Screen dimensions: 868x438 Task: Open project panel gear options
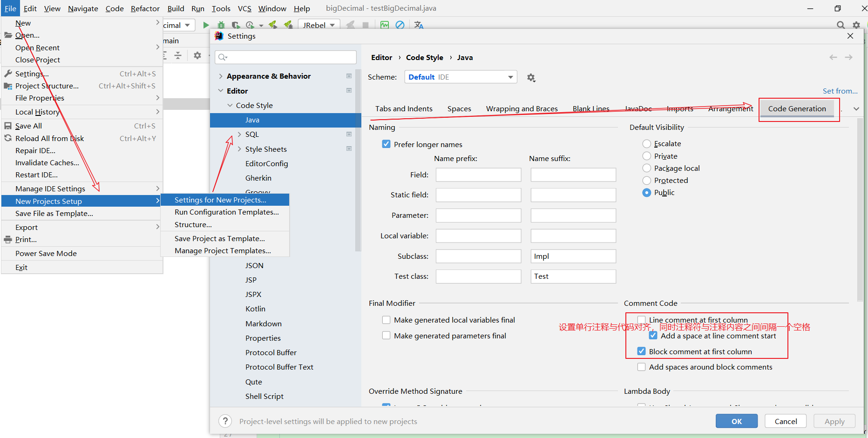197,55
